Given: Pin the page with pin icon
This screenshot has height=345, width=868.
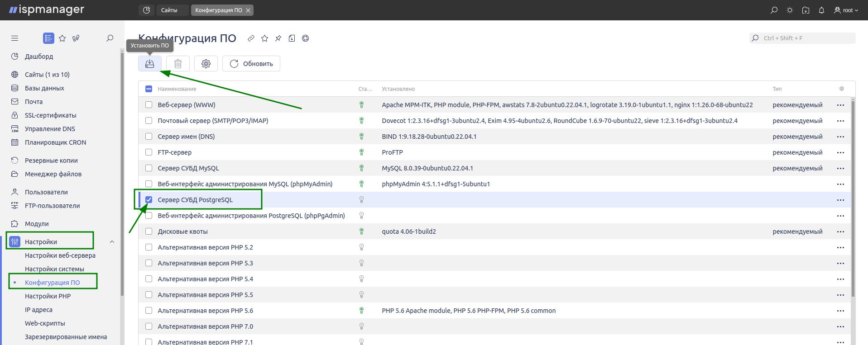Looking at the screenshot, I should tap(278, 38).
